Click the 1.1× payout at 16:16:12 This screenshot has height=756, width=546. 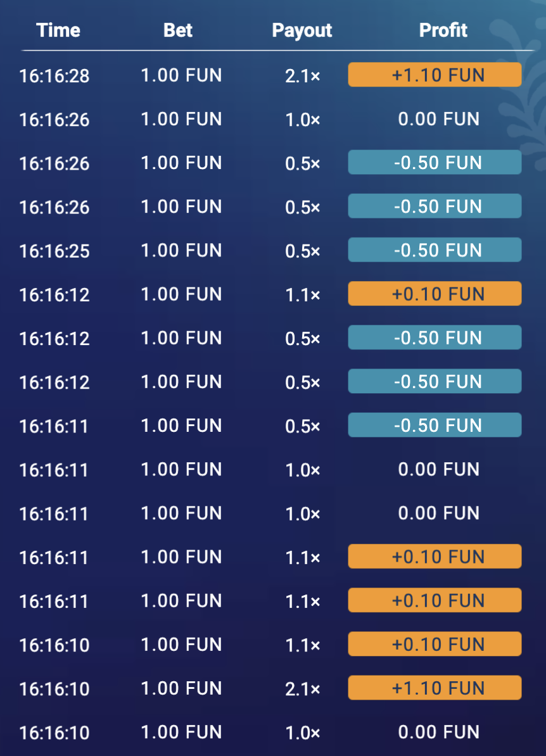302,294
